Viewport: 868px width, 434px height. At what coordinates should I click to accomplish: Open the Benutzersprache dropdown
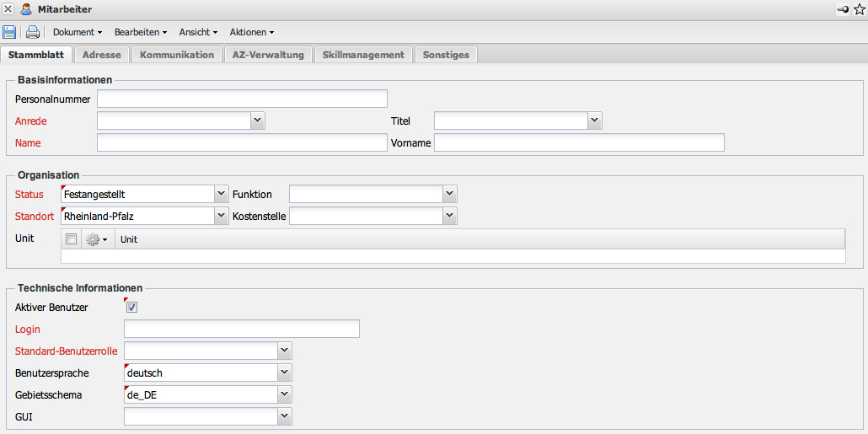click(285, 372)
